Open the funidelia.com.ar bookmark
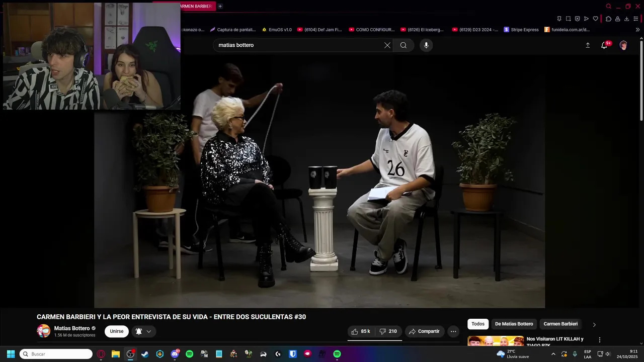The image size is (644, 362). [567, 30]
